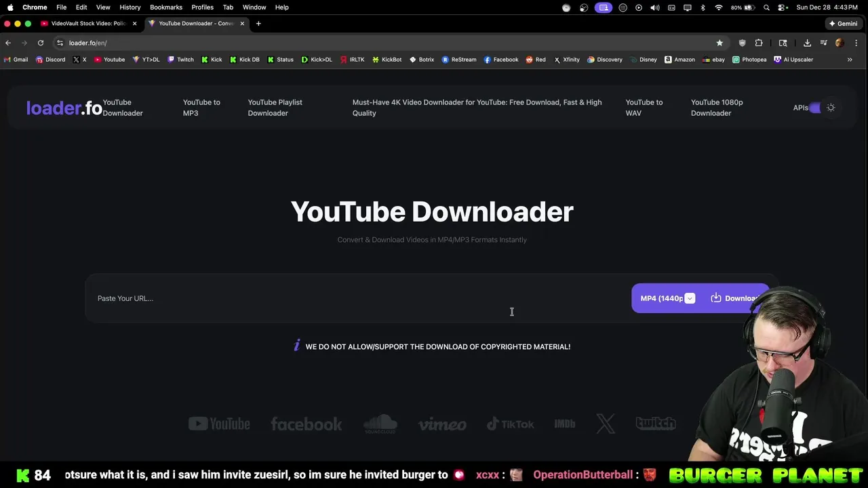This screenshot has width=868, height=488.
Task: Open the Red bookmark
Action: (x=536, y=60)
